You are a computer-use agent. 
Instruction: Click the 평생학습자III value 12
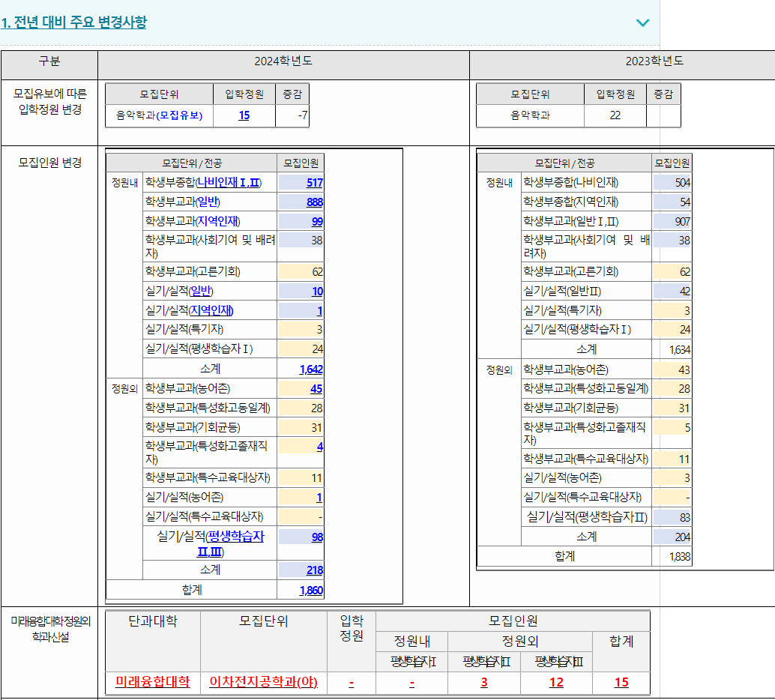coord(556,682)
